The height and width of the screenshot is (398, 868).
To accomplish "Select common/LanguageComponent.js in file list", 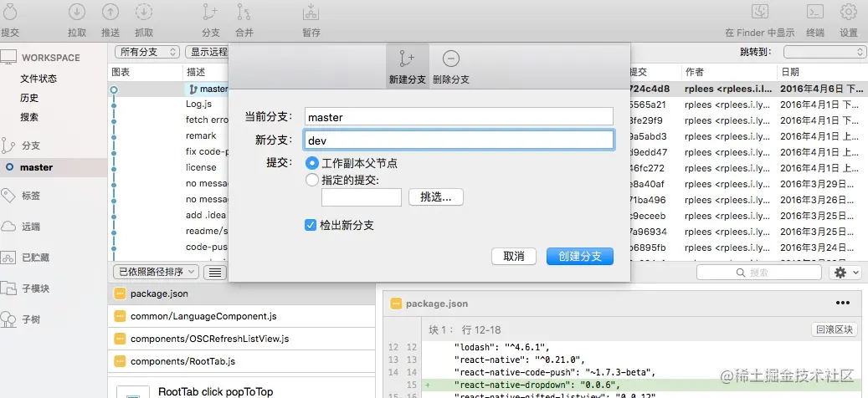I will pyautogui.click(x=241, y=316).
